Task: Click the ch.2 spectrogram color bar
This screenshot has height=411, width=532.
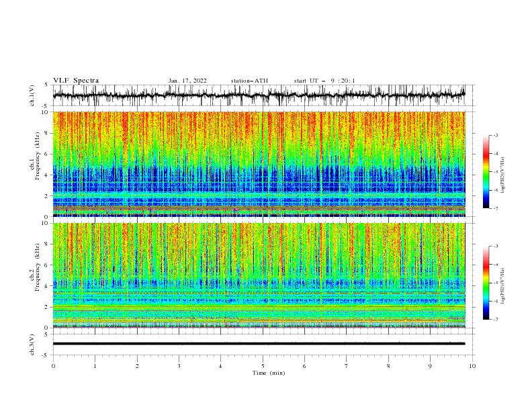Action: pos(486,283)
